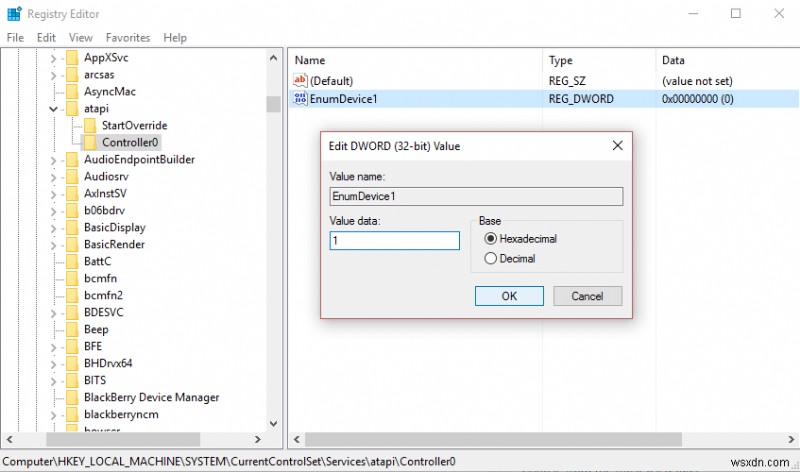Open the File menu
Image resolution: width=800 pixels, height=472 pixels.
15,37
